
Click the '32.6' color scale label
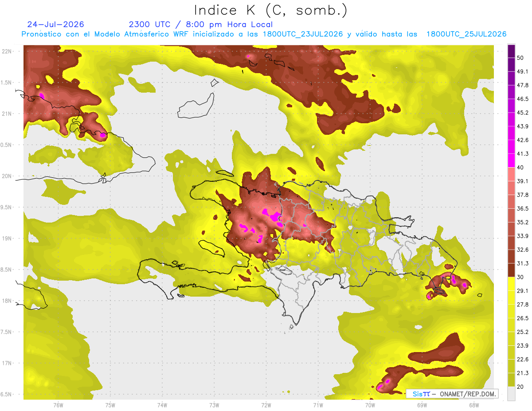pos(523,250)
